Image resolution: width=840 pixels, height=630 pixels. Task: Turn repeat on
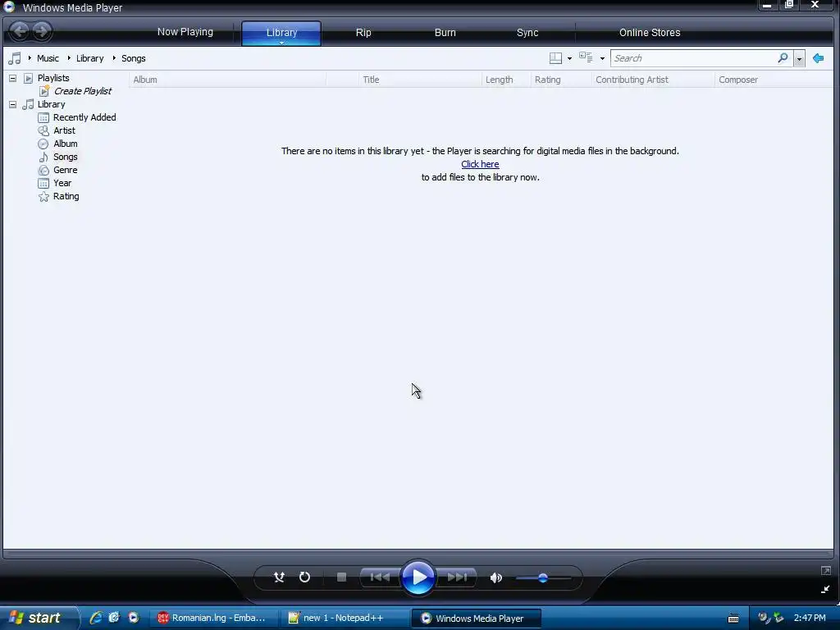[305, 577]
